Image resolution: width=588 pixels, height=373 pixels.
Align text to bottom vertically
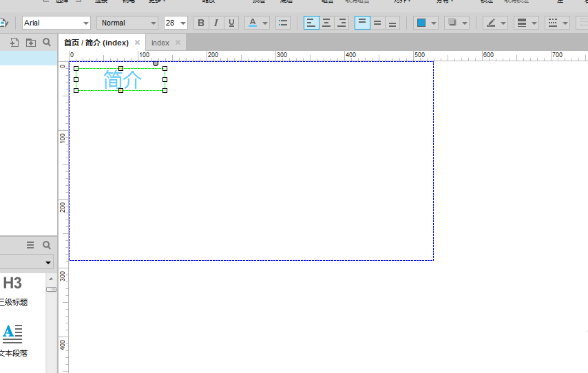(x=392, y=23)
